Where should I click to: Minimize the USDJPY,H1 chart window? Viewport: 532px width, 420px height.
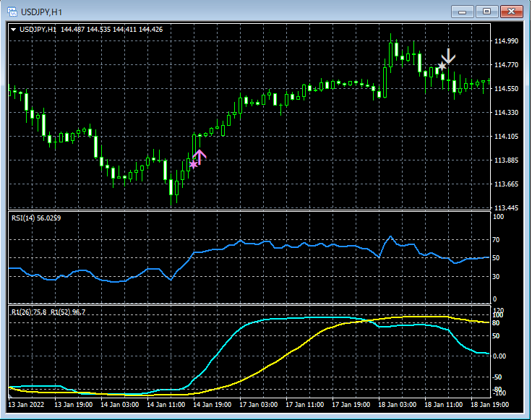point(462,12)
